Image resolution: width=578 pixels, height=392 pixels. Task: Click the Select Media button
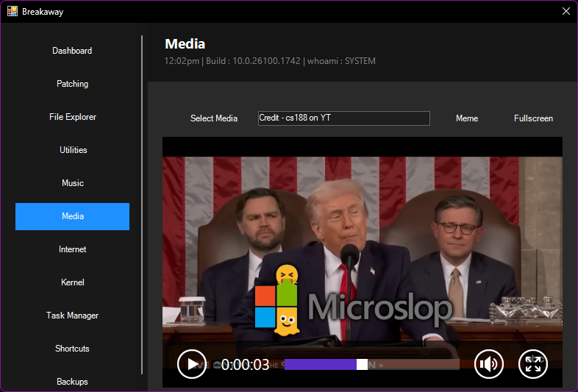214,118
